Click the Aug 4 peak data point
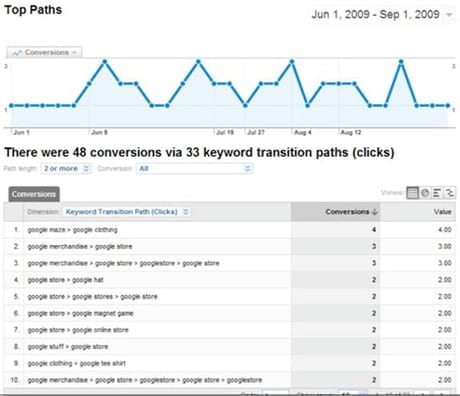The image size is (460, 396). [292, 62]
